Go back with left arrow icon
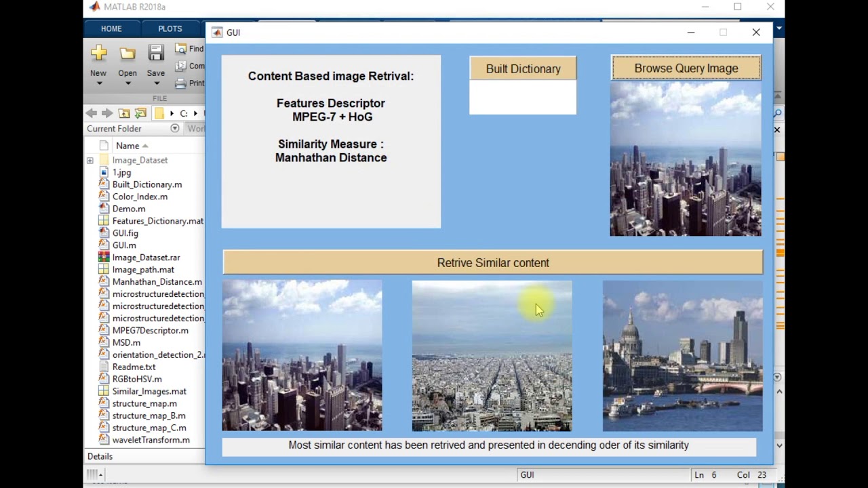Image resolution: width=868 pixels, height=488 pixels. (x=91, y=113)
